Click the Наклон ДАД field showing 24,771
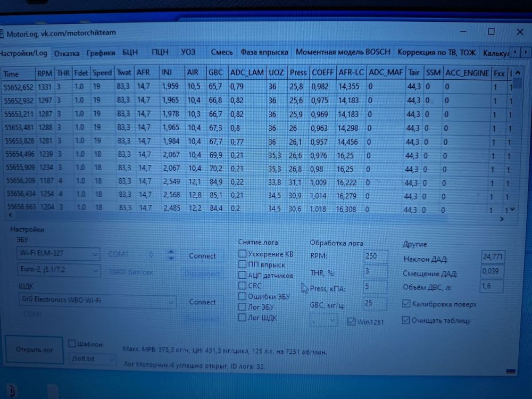This screenshot has height=399, width=532. tap(493, 256)
